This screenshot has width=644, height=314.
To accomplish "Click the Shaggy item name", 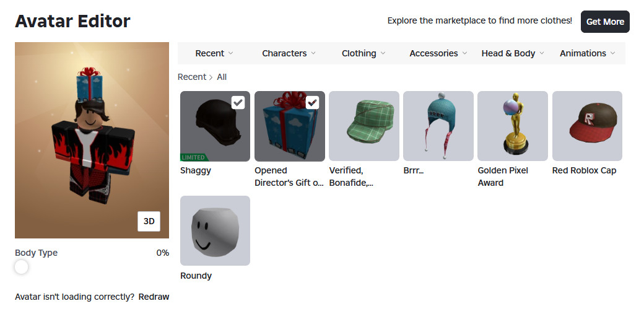I will coord(196,170).
